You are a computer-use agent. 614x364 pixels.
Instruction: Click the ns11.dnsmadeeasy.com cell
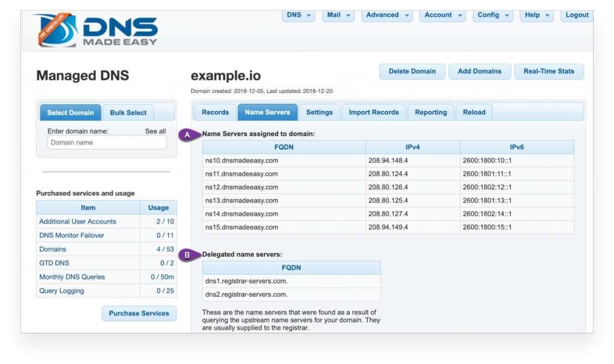tap(284, 173)
